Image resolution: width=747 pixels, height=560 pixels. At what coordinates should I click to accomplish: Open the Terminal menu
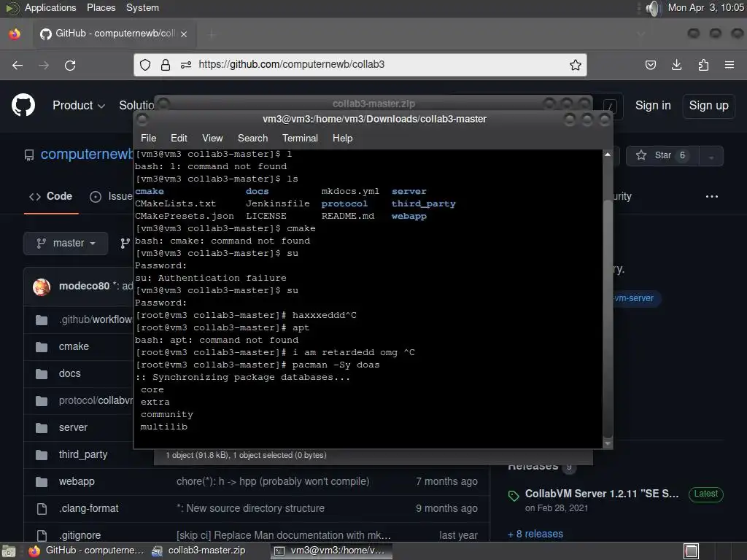[300, 138]
